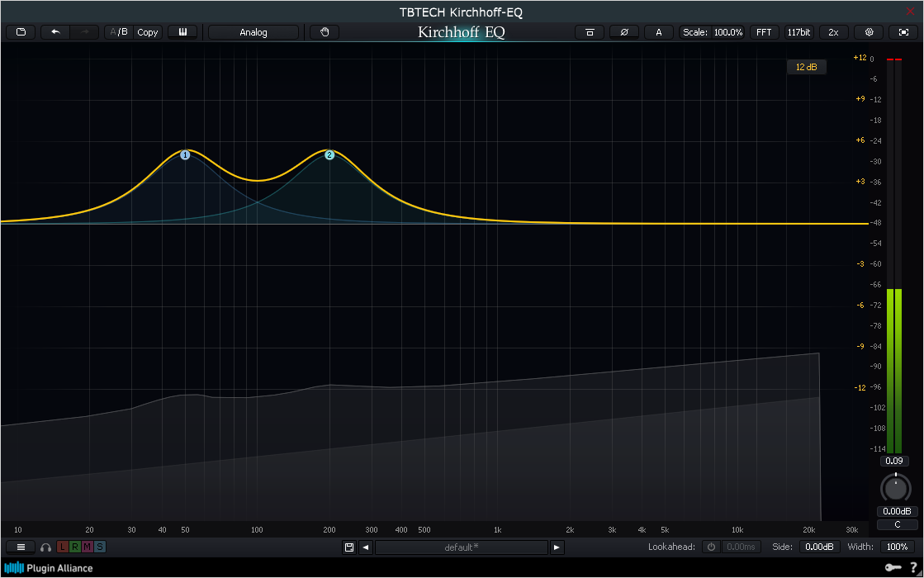The height and width of the screenshot is (578, 924).
Task: Click the hand tool icon
Action: 325,32
